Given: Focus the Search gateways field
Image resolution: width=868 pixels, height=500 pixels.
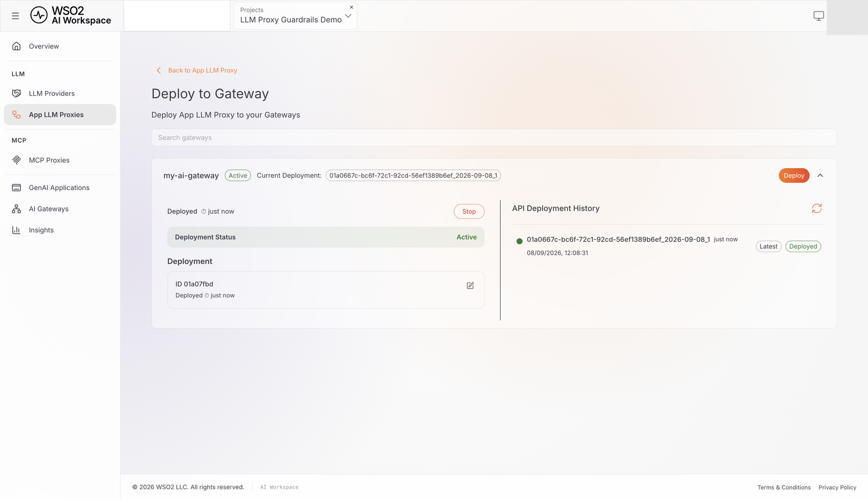Looking at the screenshot, I should coord(494,138).
